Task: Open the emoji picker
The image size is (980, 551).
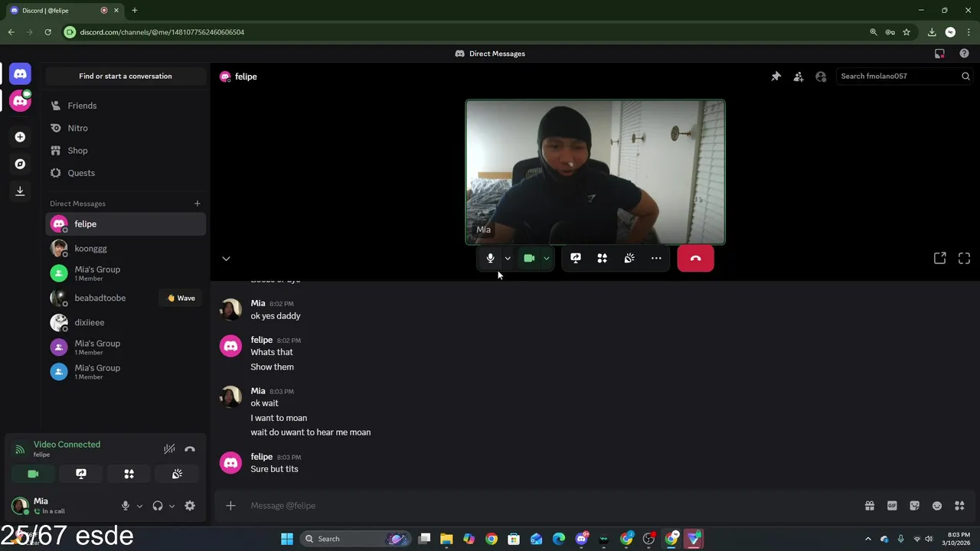Action: pyautogui.click(x=937, y=506)
